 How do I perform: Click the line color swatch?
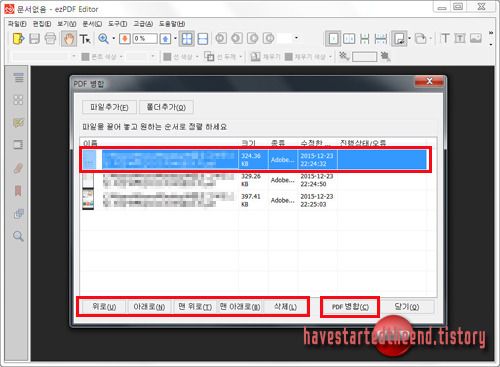point(167,57)
